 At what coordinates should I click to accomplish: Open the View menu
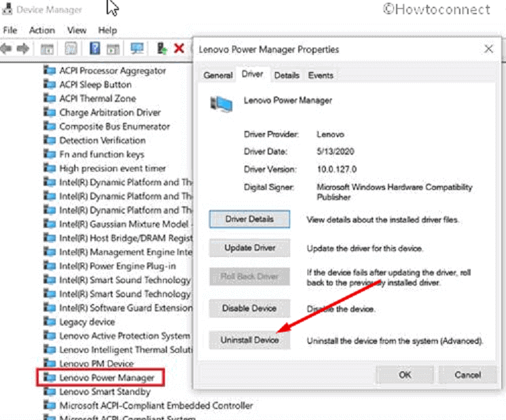point(77,31)
